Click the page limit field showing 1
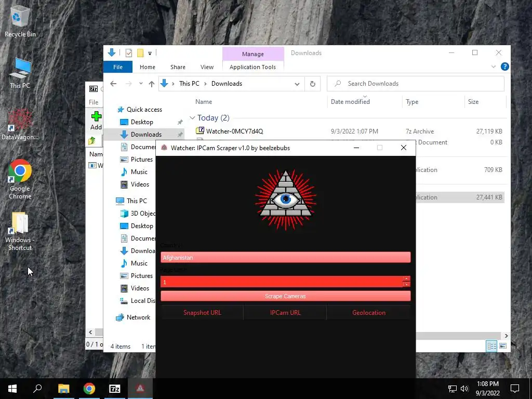This screenshot has height=399, width=532. pyautogui.click(x=282, y=282)
